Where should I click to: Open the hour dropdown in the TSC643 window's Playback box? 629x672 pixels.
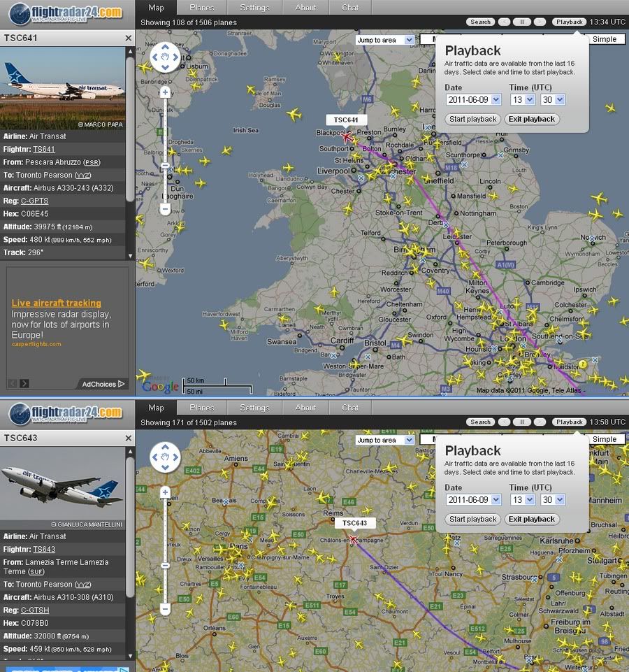(x=523, y=500)
